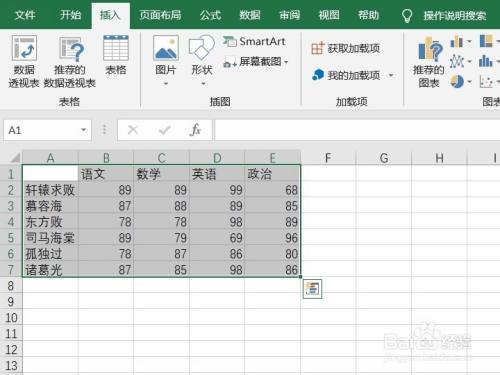The height and width of the screenshot is (375, 500).
Task: Click into the formula bar input
Action: (x=357, y=130)
